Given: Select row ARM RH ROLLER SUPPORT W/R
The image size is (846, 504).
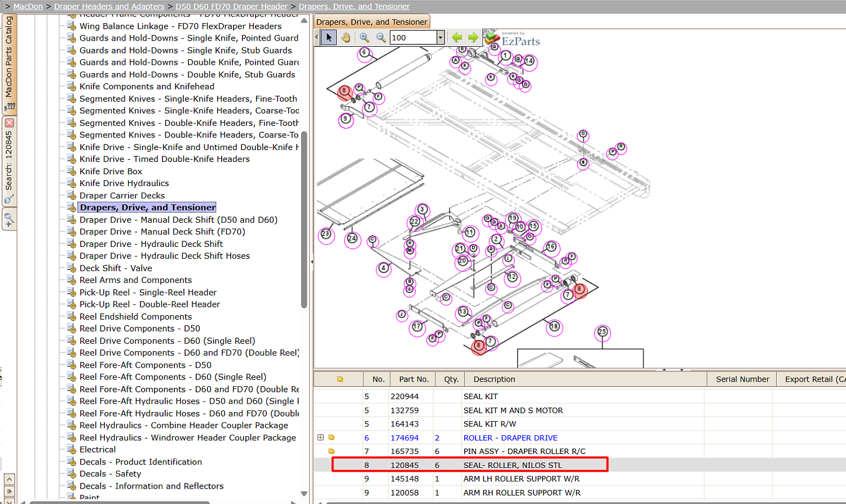Looking at the screenshot, I should coord(580,493).
